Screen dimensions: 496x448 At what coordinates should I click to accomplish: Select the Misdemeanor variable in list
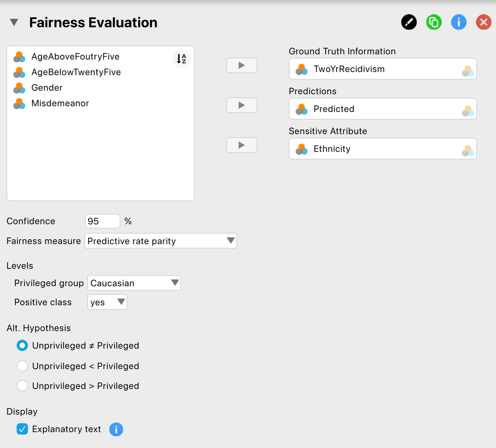[60, 103]
